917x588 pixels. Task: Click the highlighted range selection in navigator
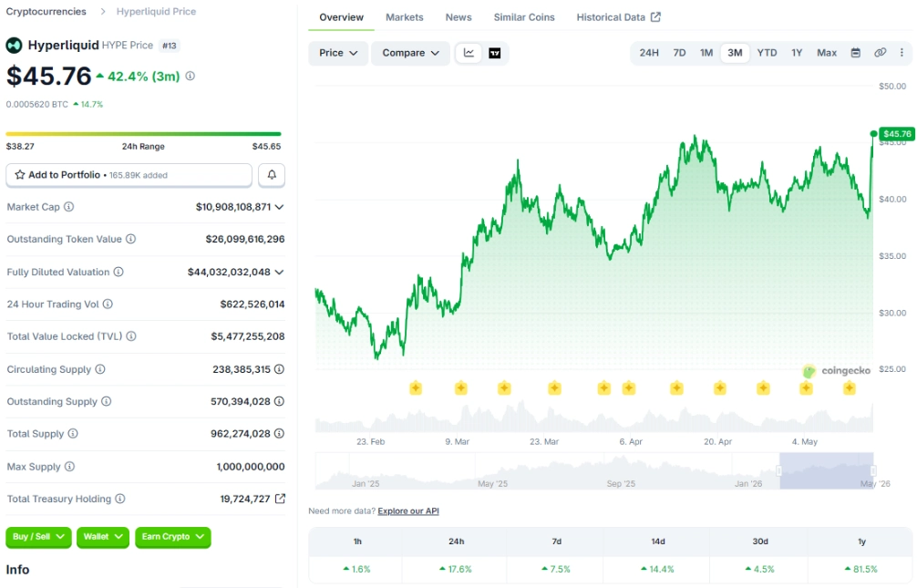[x=827, y=470]
